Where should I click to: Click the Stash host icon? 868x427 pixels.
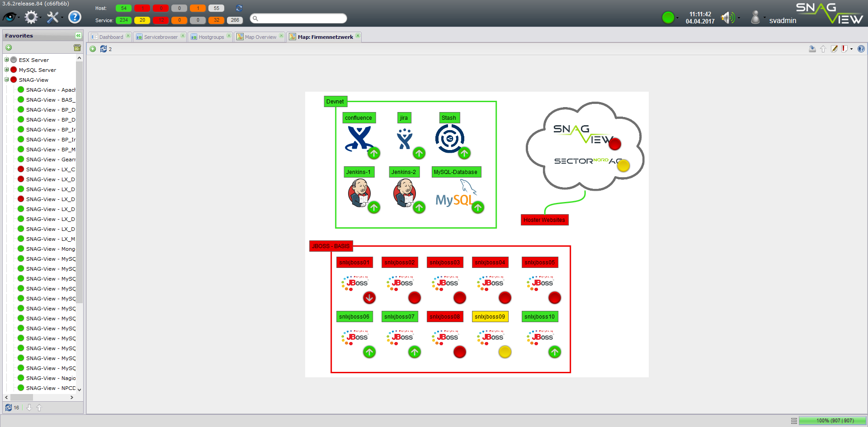(450, 139)
